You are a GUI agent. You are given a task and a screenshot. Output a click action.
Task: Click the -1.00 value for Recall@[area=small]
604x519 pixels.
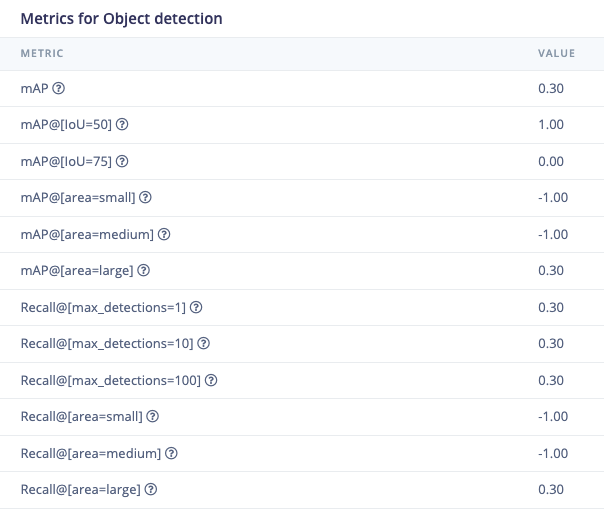(553, 417)
